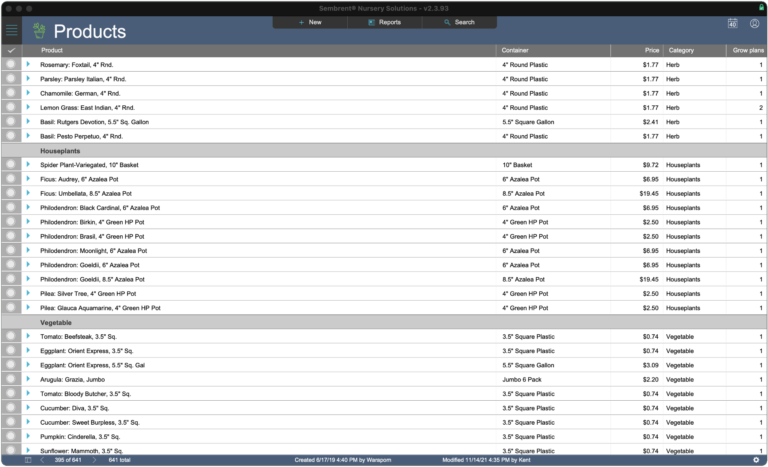This screenshot has width=768, height=467.
Task: Click the $2.20 price for Arugula
Action: (650, 379)
